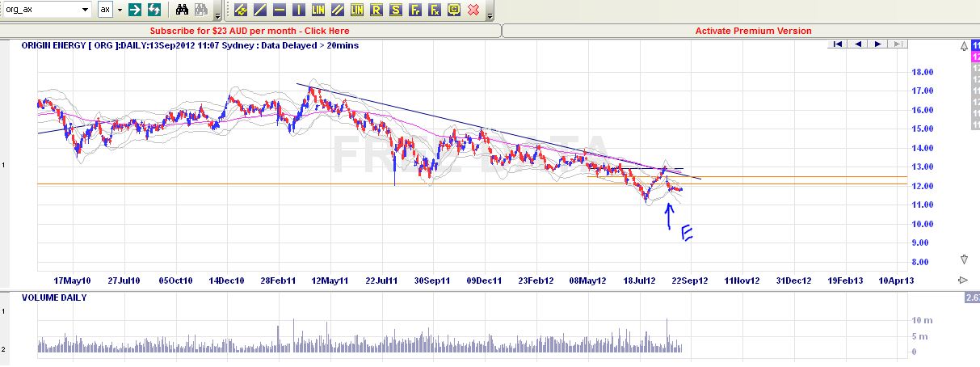Click the 12.00 price axis label
Screen dimensions: 980x367
[923, 186]
